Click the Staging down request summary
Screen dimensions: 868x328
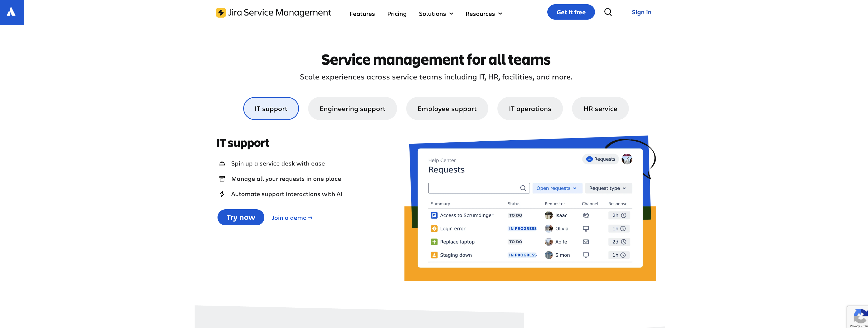point(456,255)
